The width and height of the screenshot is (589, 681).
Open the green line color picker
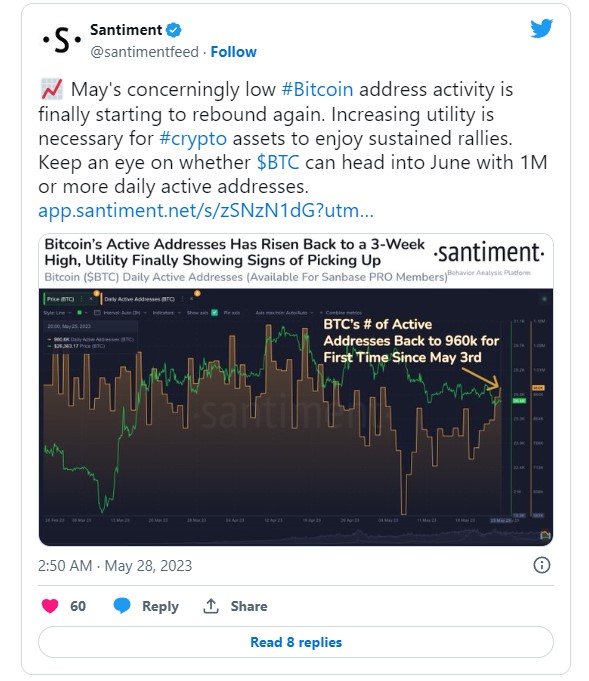coord(81,313)
